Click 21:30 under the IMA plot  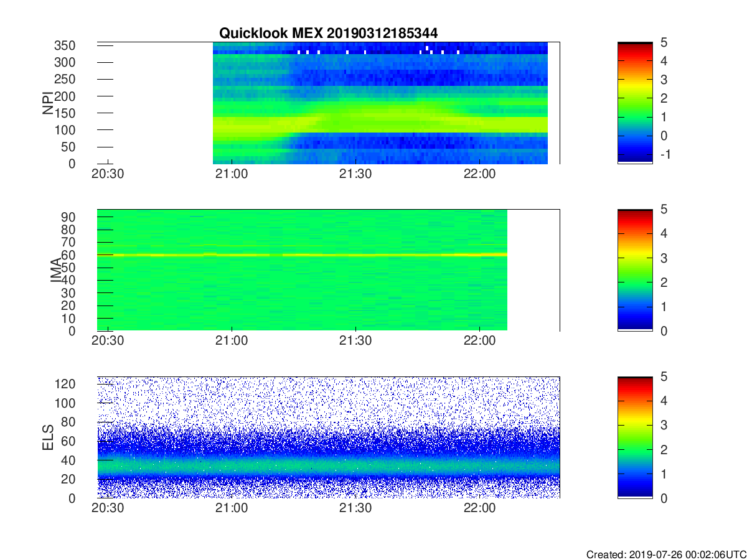tap(355, 342)
